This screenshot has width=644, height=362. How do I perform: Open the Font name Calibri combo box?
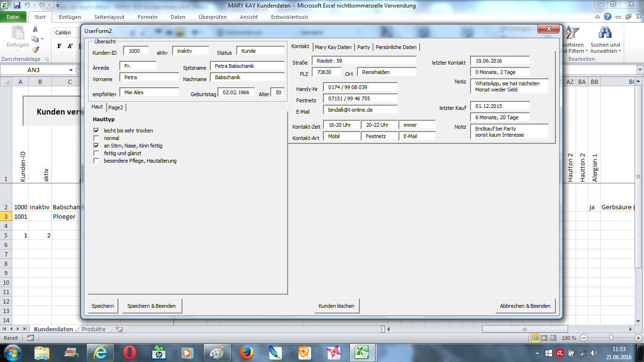tap(67, 33)
